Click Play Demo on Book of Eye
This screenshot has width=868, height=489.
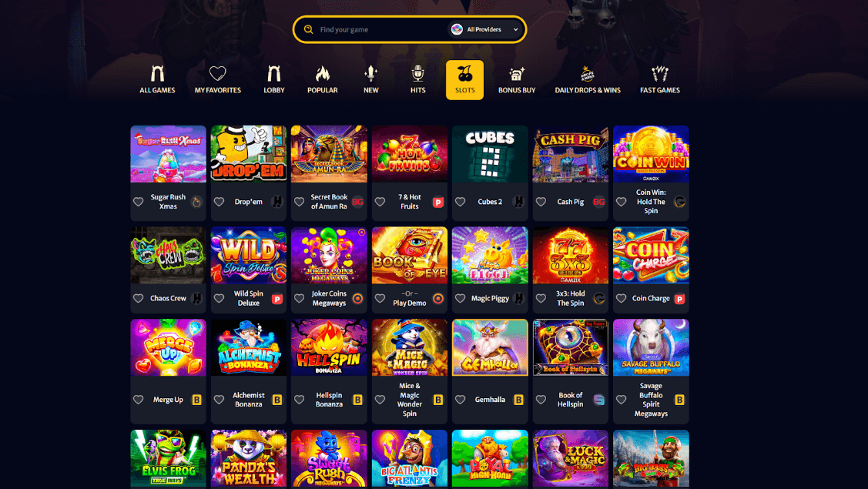tap(410, 303)
